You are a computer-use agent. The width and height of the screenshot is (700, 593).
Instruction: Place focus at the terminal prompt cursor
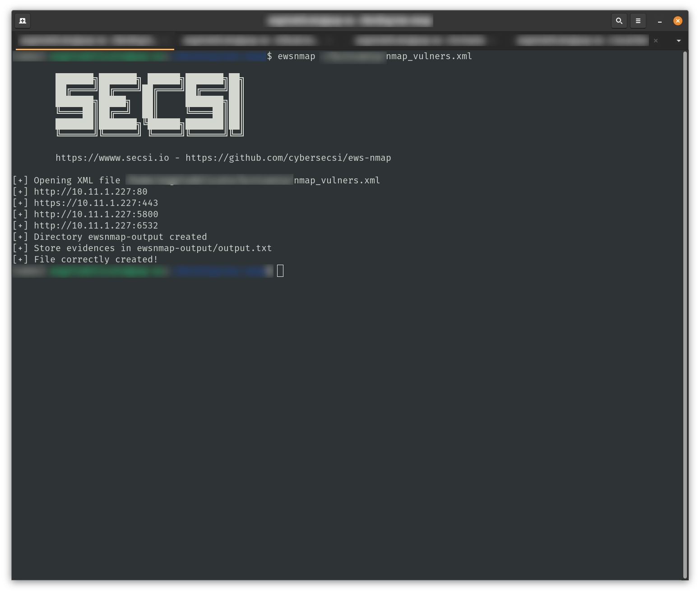point(280,271)
